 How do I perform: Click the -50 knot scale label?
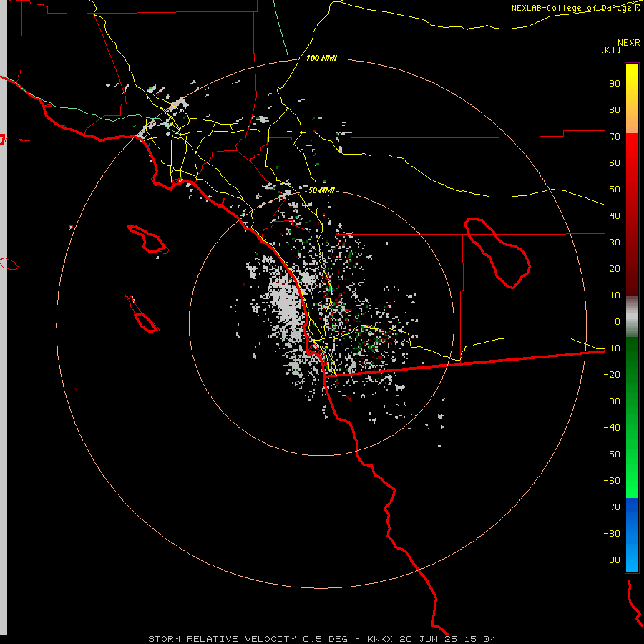click(612, 454)
